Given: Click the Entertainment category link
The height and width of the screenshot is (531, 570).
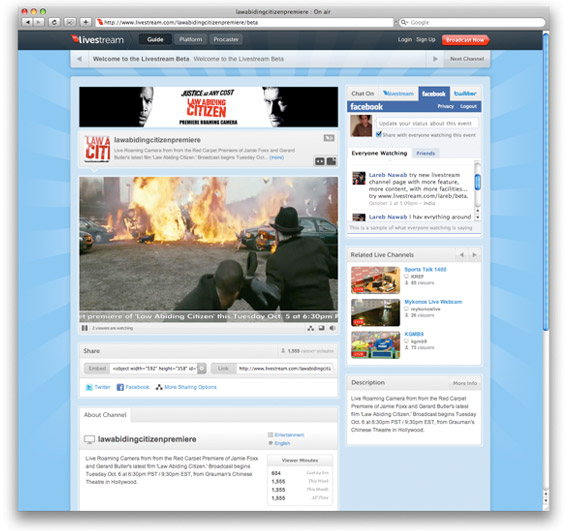Looking at the screenshot, I should click(x=289, y=435).
